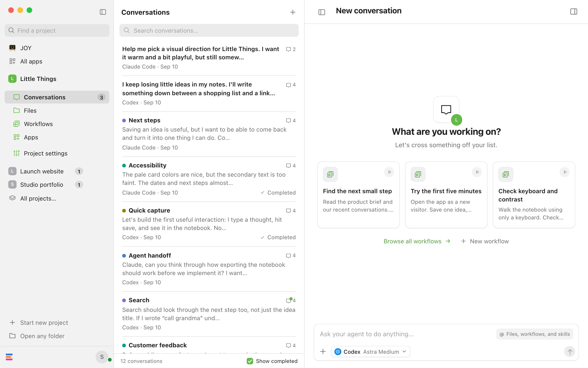This screenshot has width=588, height=368.
Task: Run the Check keyboard and contrast workflow
Action: [x=565, y=172]
